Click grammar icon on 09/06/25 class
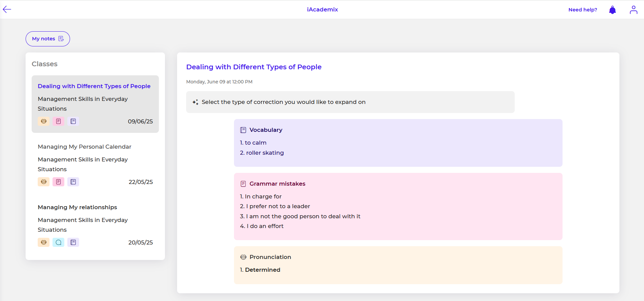Image resolution: width=644 pixels, height=301 pixels. (58, 121)
